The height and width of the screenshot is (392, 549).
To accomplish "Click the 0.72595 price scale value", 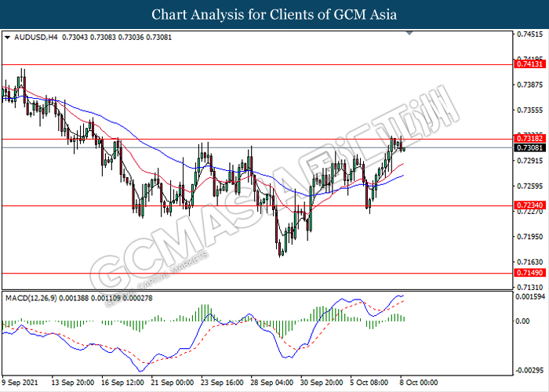I will tap(530, 186).
